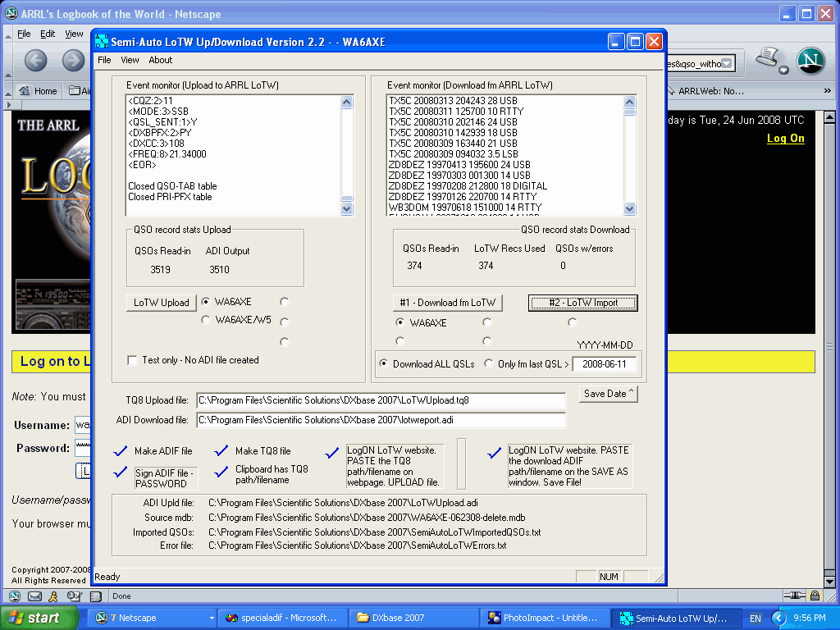Image resolution: width=840 pixels, height=630 pixels.
Task: Click #2 - LoTW Import button
Action: tap(583, 303)
